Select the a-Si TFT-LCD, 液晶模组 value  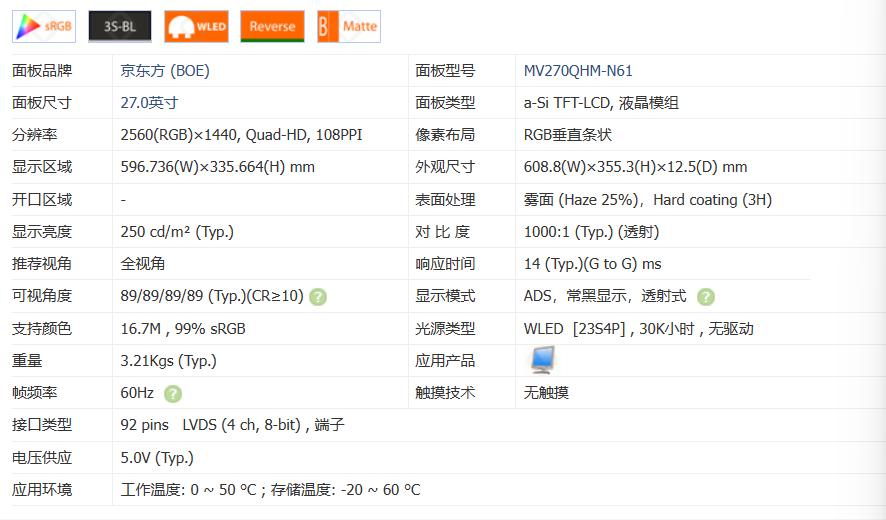(x=601, y=103)
